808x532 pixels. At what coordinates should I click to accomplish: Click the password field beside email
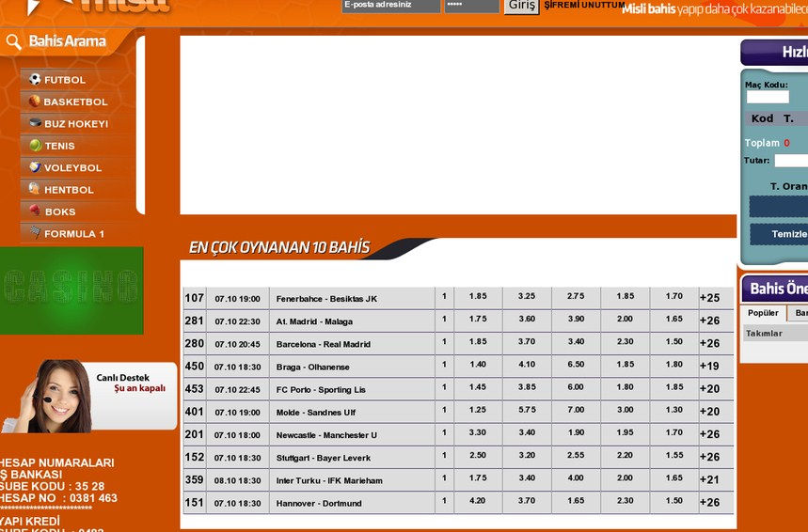(x=471, y=5)
